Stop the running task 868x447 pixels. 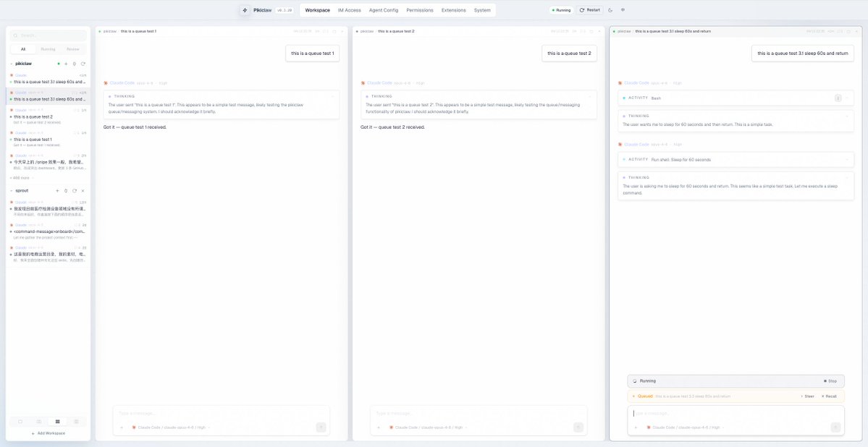tap(830, 381)
